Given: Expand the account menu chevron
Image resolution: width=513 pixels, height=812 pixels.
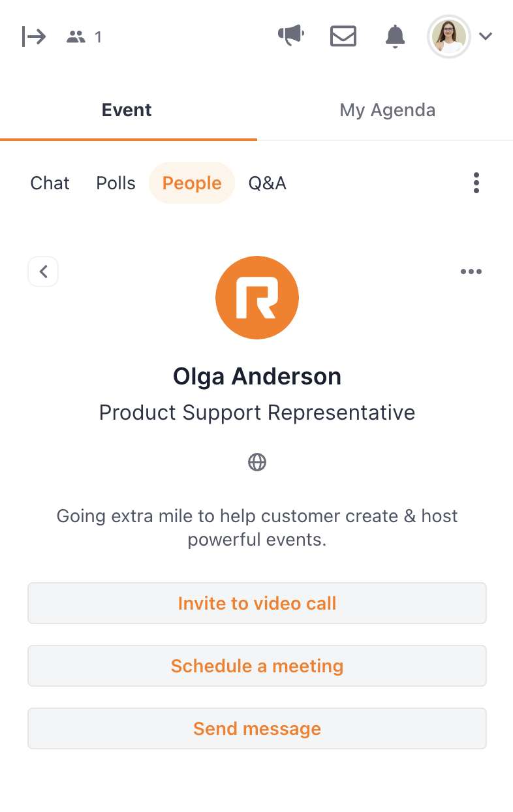Looking at the screenshot, I should coord(485,37).
